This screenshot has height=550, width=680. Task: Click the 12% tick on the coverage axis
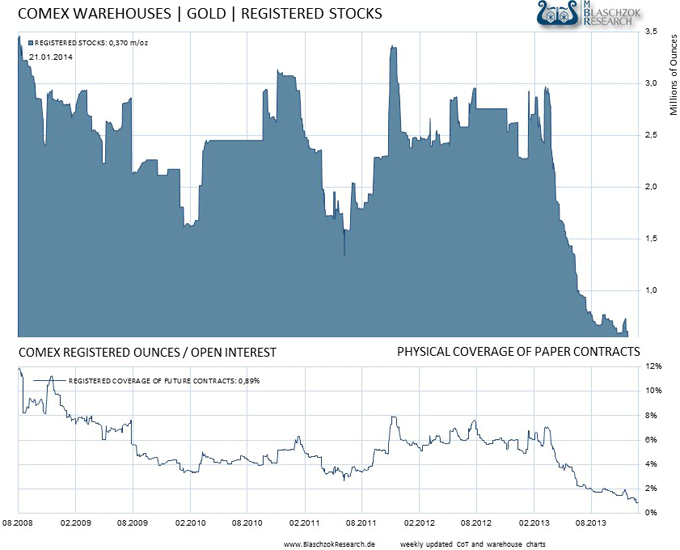pos(651,366)
